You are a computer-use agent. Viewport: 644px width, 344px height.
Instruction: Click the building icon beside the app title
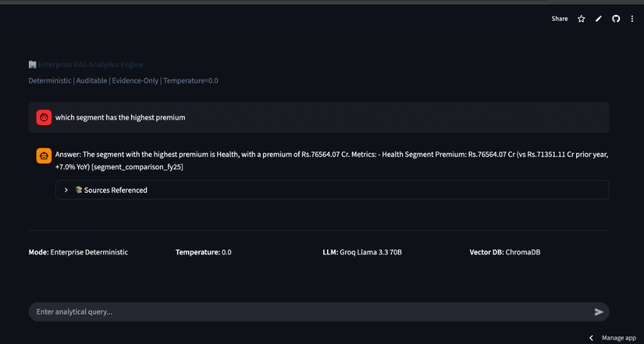[x=32, y=65]
